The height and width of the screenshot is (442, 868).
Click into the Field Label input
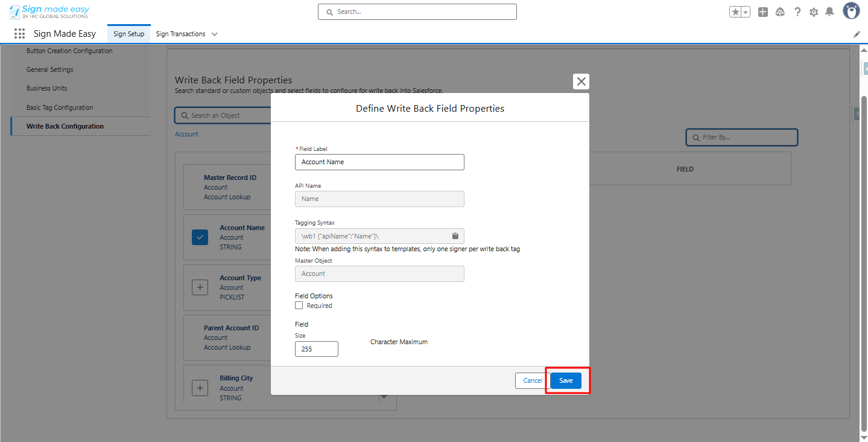[x=379, y=162]
